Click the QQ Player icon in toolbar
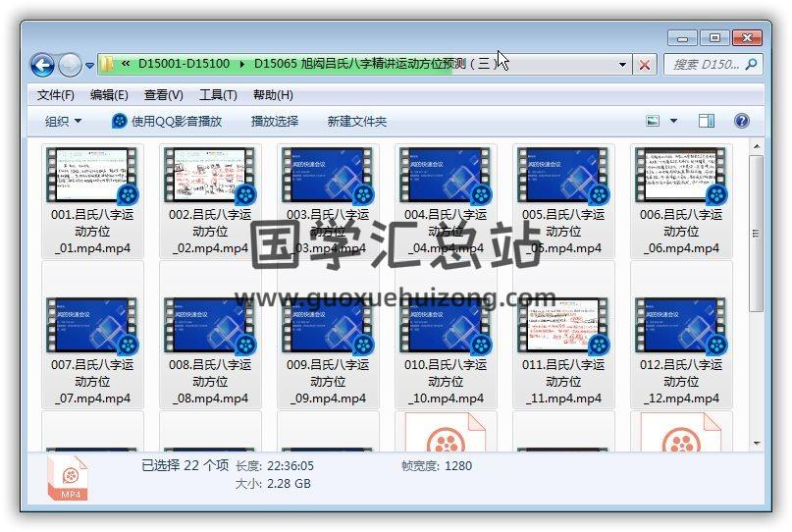This screenshot has width=792, height=532. [120, 122]
